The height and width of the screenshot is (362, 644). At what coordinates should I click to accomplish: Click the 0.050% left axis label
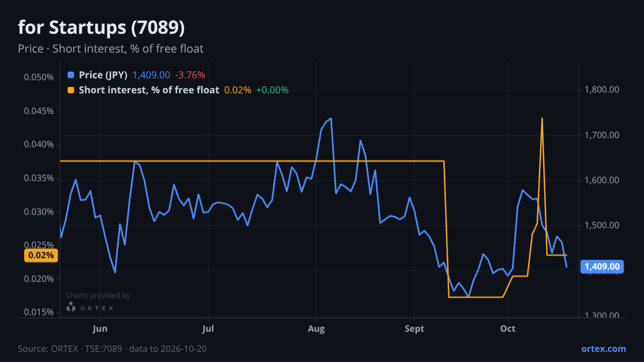39,77
